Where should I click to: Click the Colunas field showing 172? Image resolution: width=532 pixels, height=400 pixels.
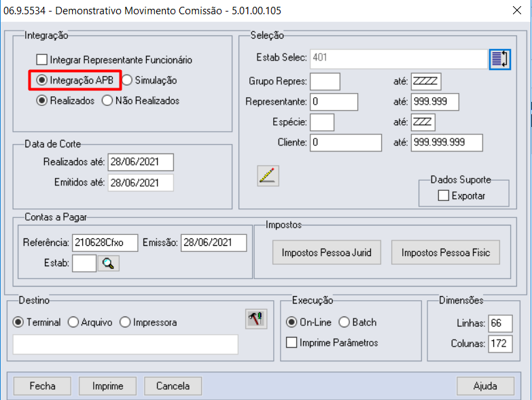point(501,344)
